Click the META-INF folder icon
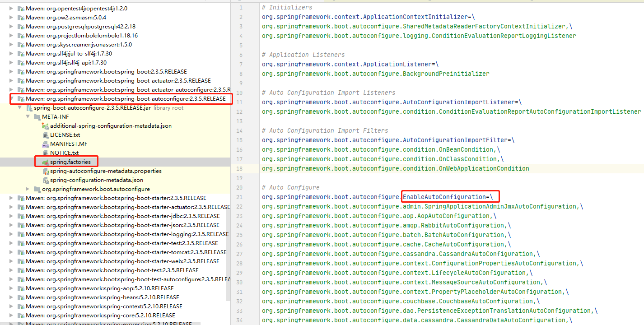The image size is (644, 325). tap(37, 117)
